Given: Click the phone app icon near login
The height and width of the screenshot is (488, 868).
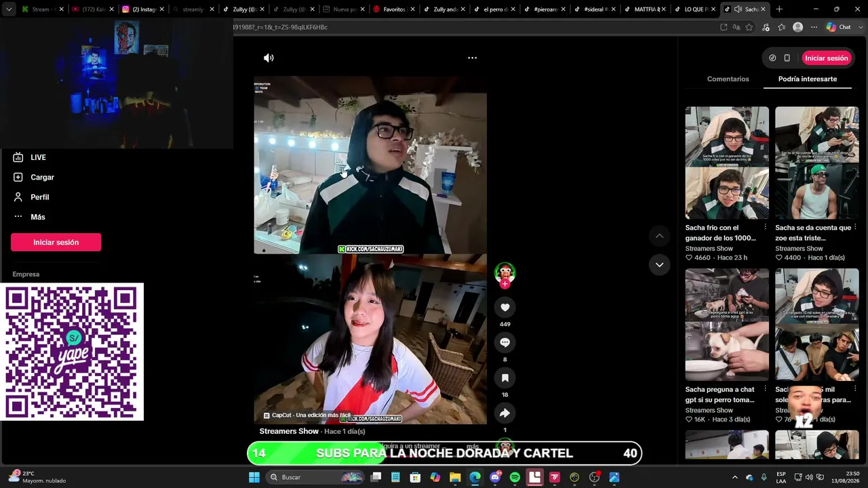Looking at the screenshot, I should pyautogui.click(x=787, y=58).
